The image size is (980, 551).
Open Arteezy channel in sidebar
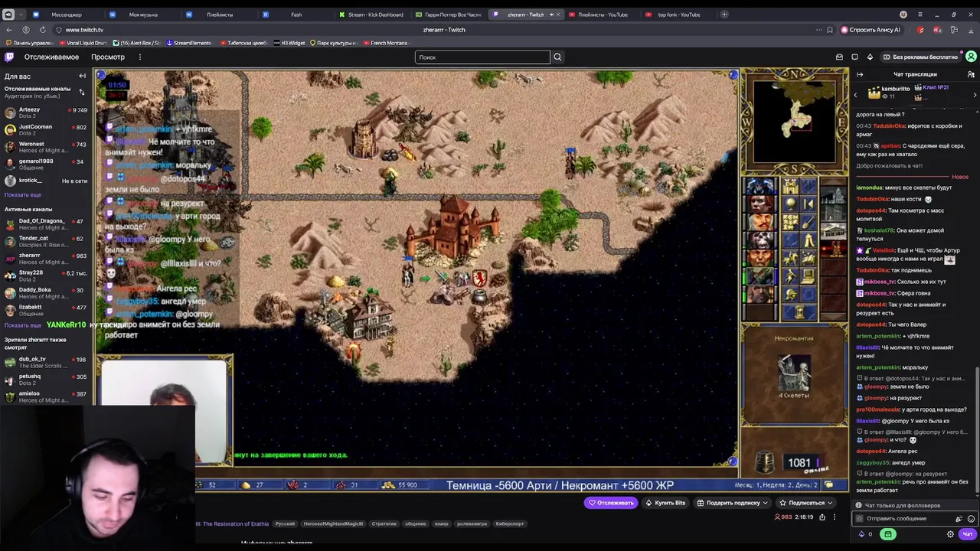tap(46, 112)
